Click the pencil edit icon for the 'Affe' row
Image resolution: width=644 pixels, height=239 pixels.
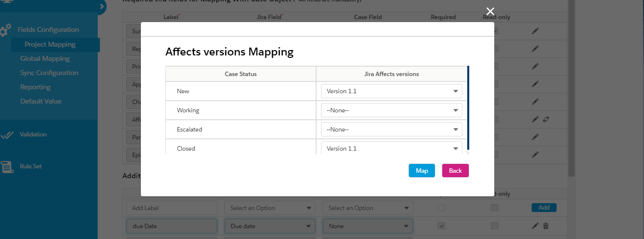tap(535, 119)
